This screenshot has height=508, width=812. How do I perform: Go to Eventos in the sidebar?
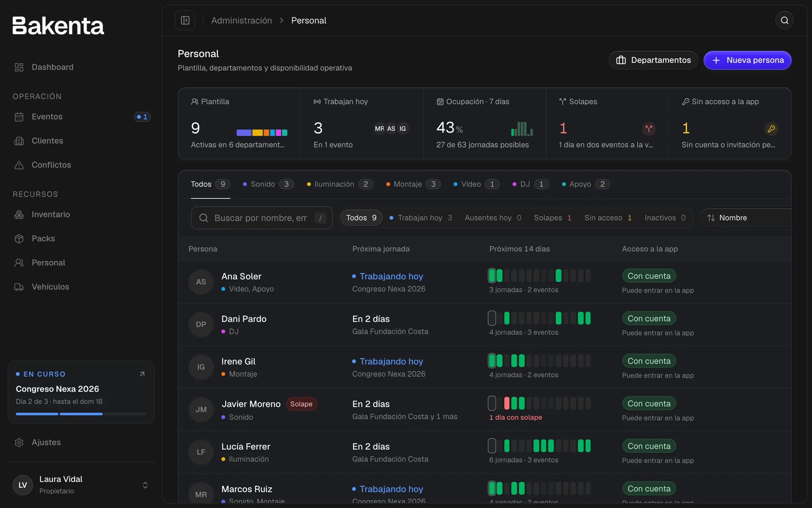(x=81, y=117)
